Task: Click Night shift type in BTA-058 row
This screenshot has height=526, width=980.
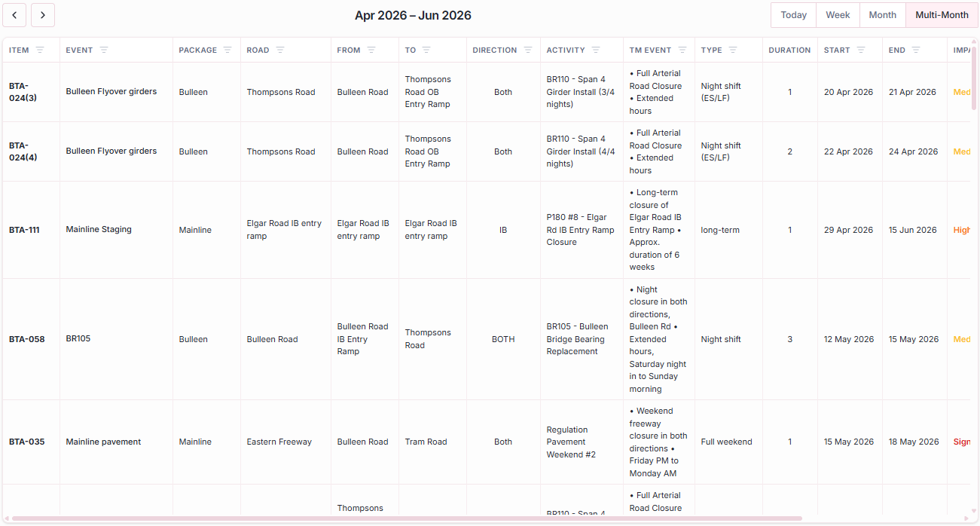Action: [721, 339]
